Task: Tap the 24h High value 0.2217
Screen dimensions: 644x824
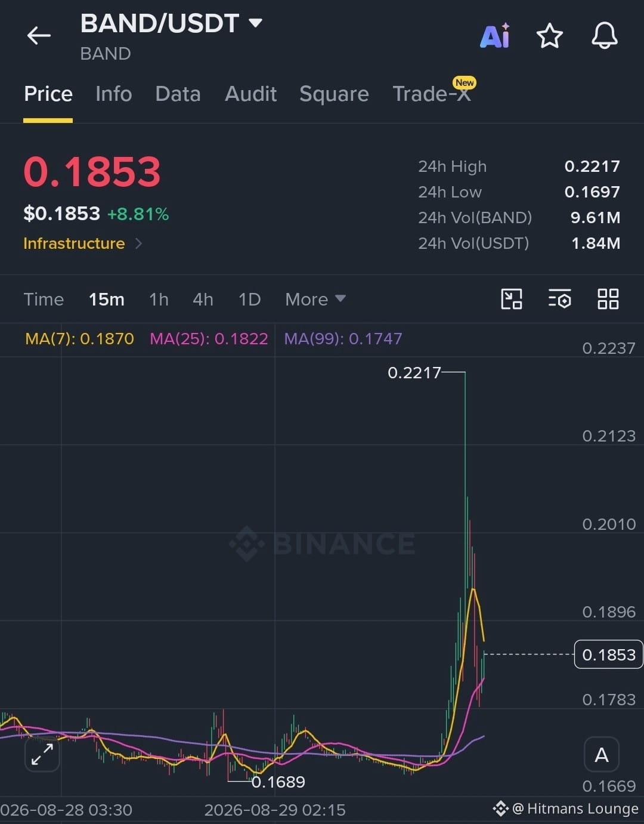Action: [x=592, y=166]
